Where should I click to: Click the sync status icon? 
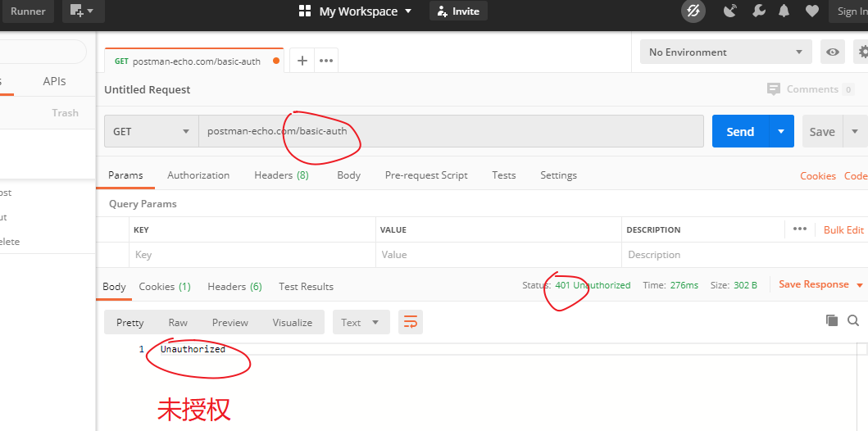[693, 11]
